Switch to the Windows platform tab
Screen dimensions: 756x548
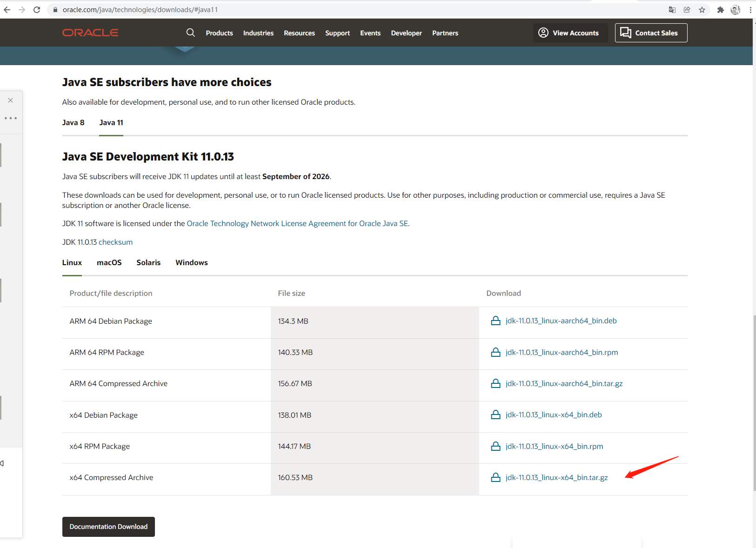[192, 263]
